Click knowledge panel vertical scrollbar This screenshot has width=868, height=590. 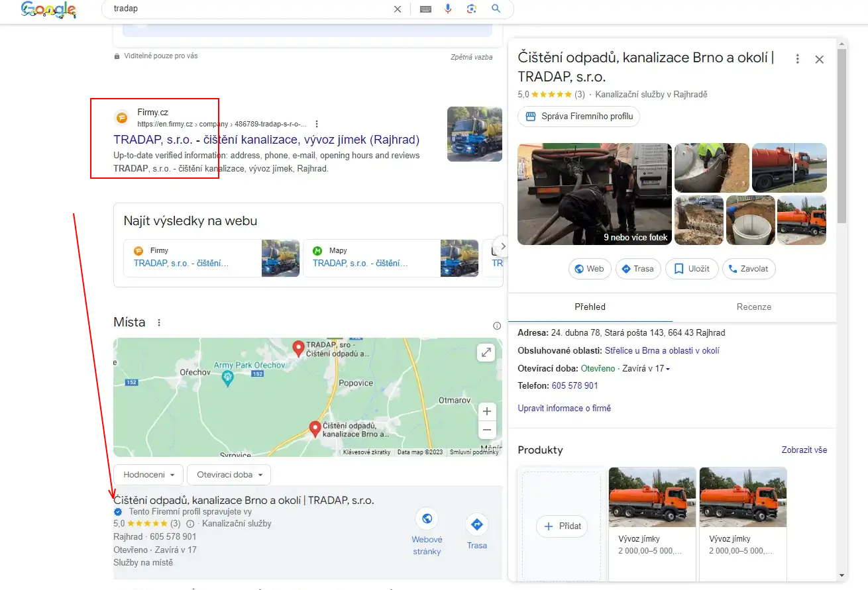pos(841,136)
